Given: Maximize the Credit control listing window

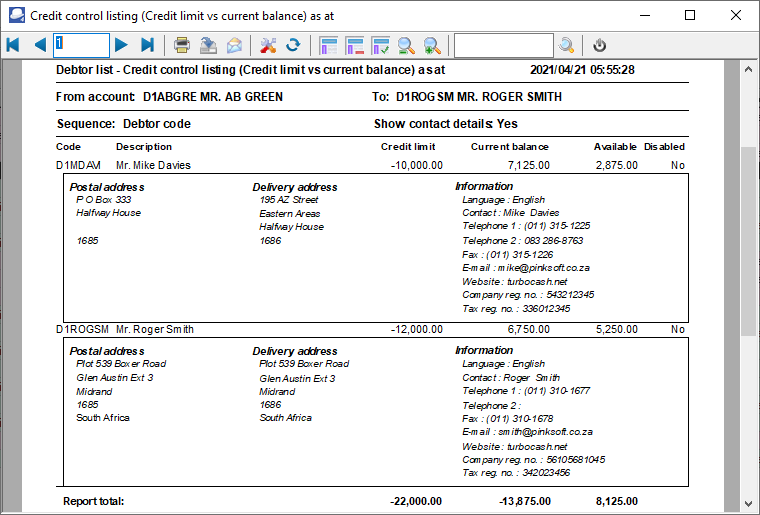Looking at the screenshot, I should (690, 15).
